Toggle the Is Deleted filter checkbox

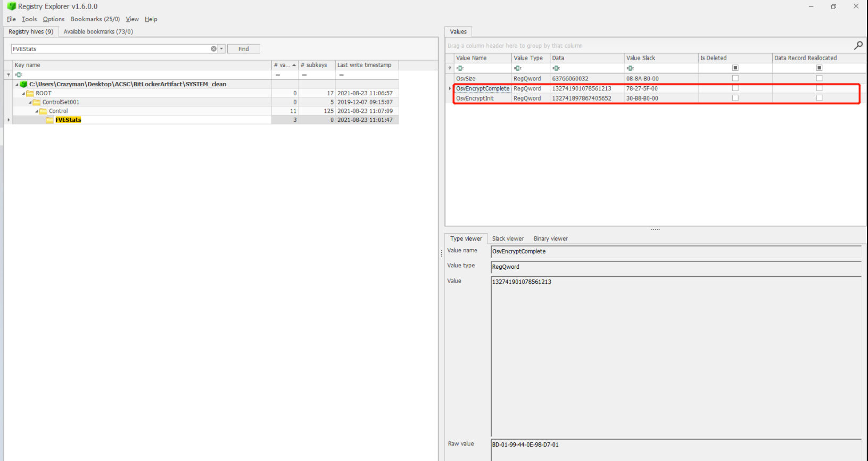pyautogui.click(x=735, y=68)
